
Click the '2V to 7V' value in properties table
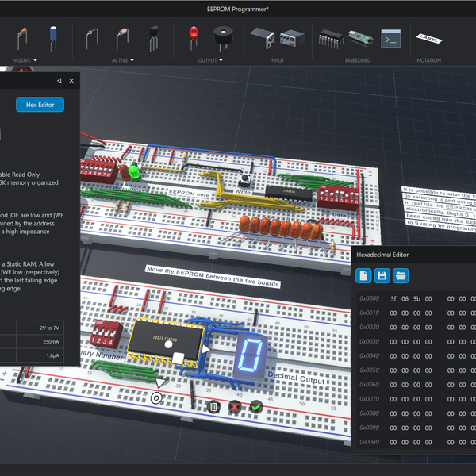[49, 328]
